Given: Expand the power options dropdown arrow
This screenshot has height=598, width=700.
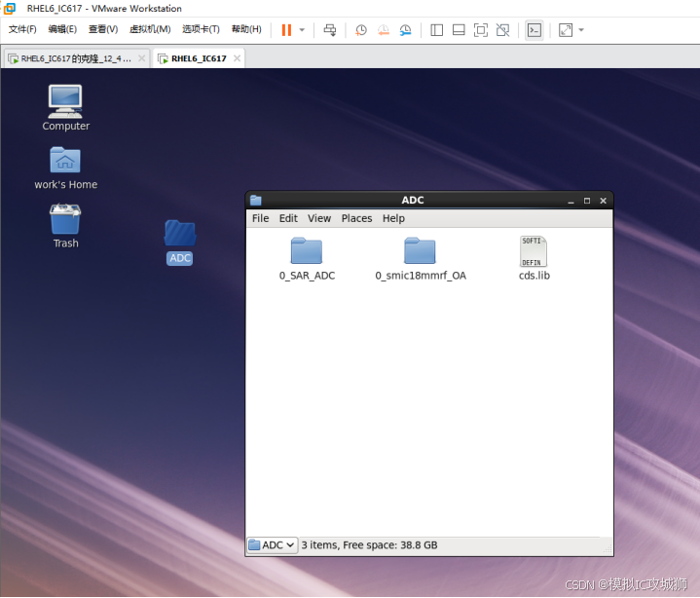Looking at the screenshot, I should pyautogui.click(x=302, y=30).
